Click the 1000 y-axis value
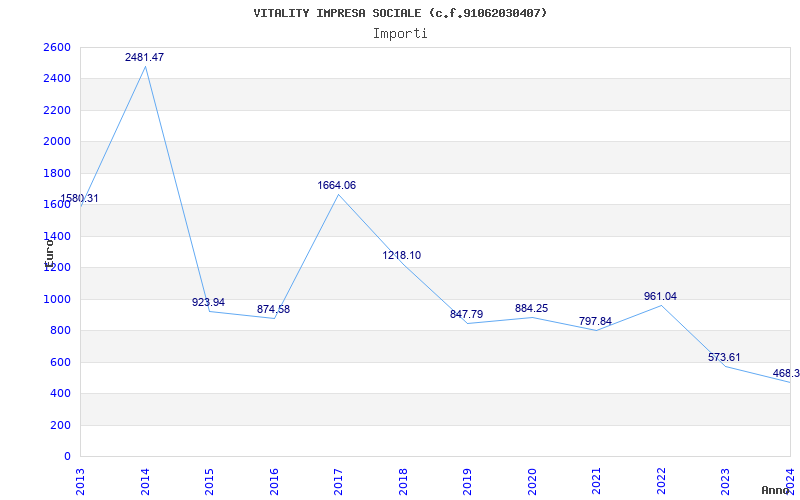 click(x=58, y=299)
